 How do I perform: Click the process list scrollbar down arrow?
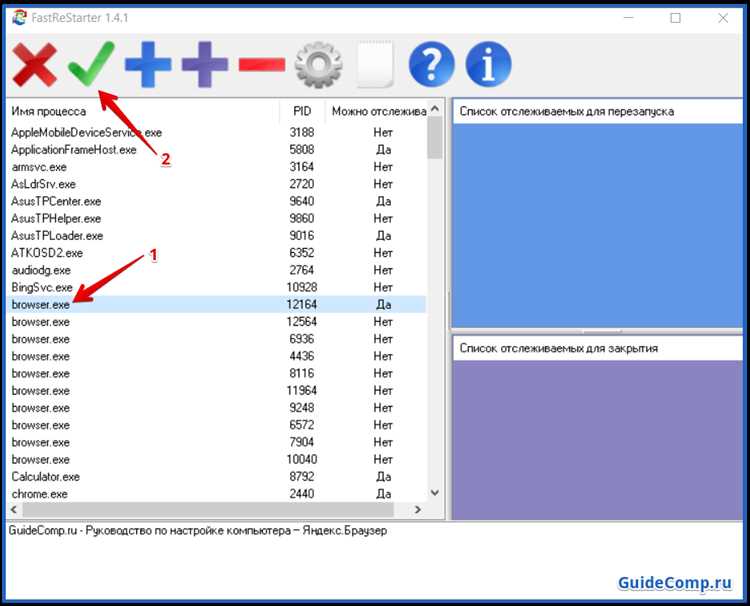pyautogui.click(x=435, y=493)
